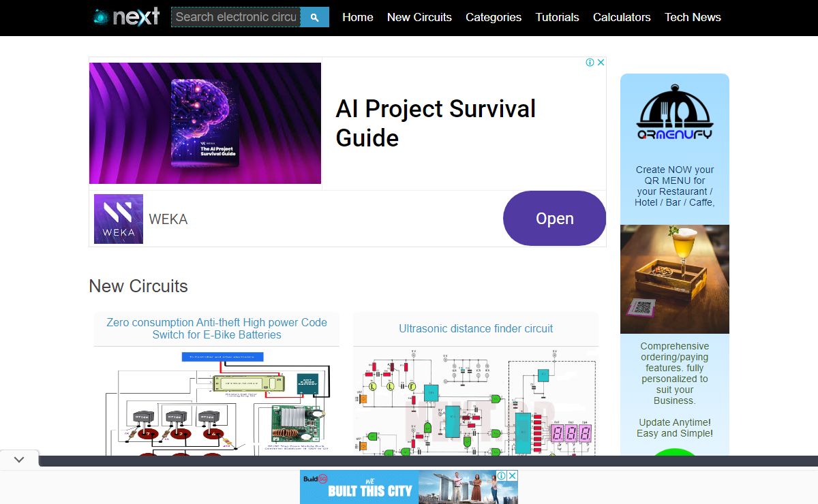The width and height of the screenshot is (818, 504).
Task: Click the magnifier search button
Action: tap(314, 17)
